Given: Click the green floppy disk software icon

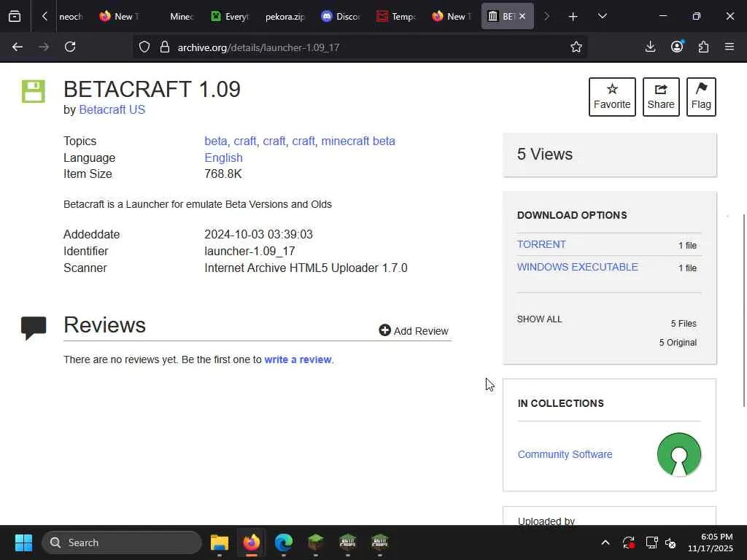Looking at the screenshot, I should pyautogui.click(x=34, y=91).
